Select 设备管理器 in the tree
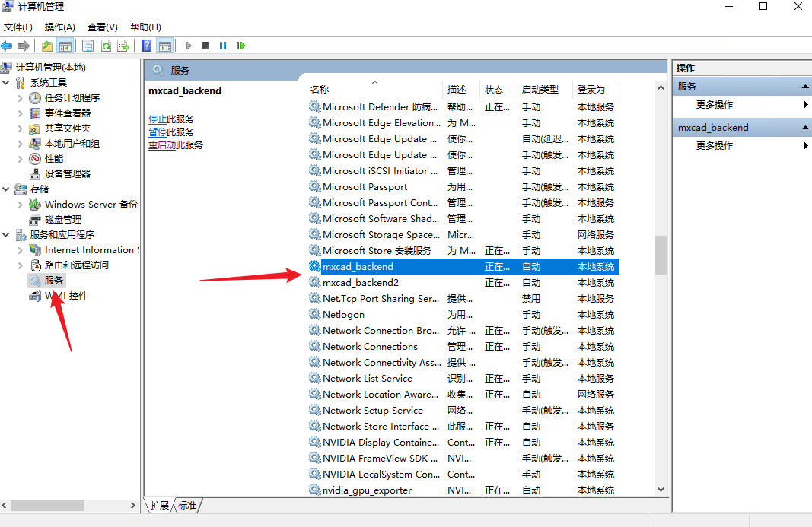Image resolution: width=812 pixels, height=527 pixels. (x=67, y=174)
